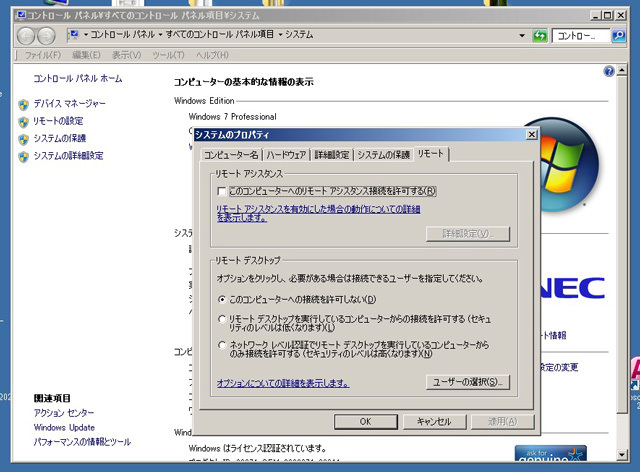Click the scrollbar down arrow

[622, 454]
